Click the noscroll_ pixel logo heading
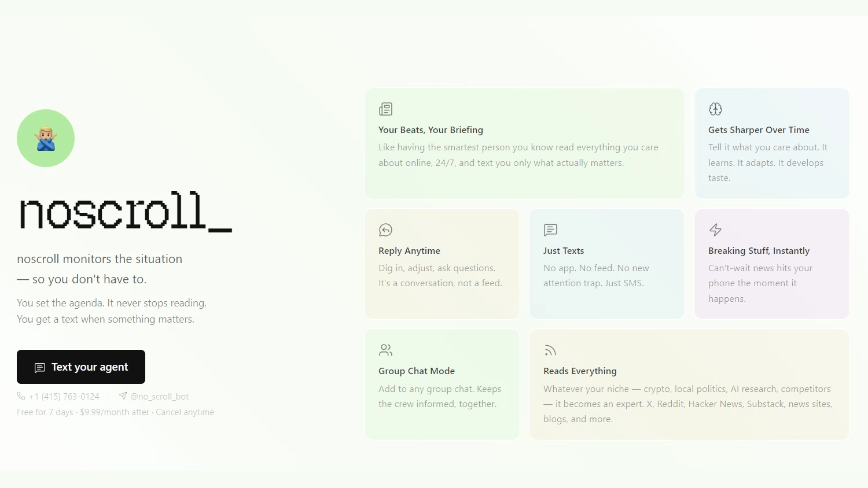 [125, 212]
